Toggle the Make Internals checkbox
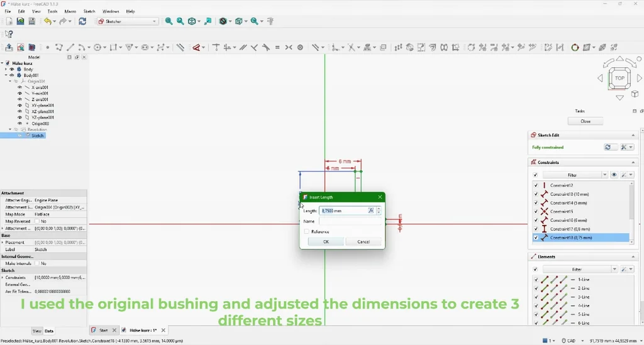The height and width of the screenshot is (345, 644). point(37,263)
